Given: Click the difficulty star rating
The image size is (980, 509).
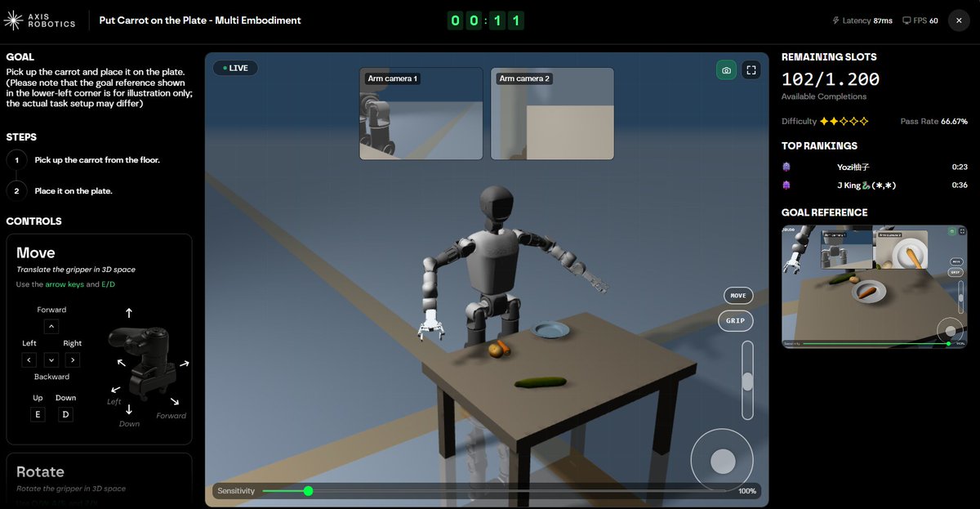Looking at the screenshot, I should coord(844,121).
